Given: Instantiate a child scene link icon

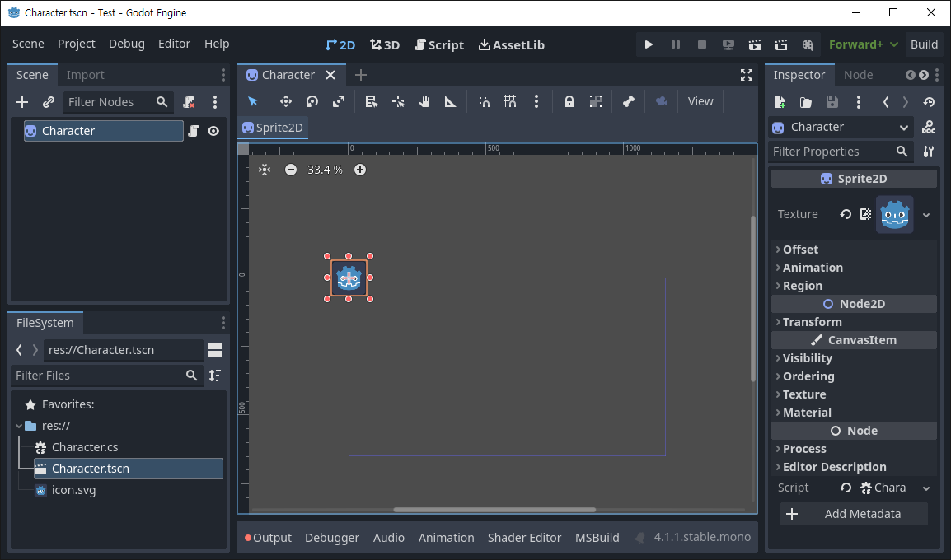Looking at the screenshot, I should (x=49, y=102).
